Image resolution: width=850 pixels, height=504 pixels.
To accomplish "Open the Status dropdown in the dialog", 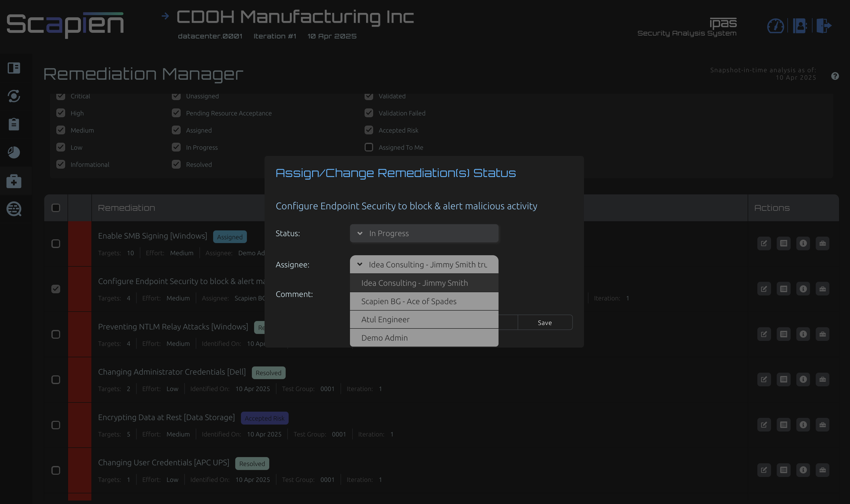I will tap(424, 233).
